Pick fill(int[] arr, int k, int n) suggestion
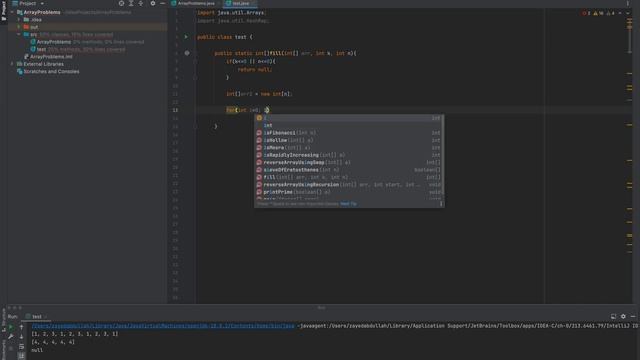 click(349, 177)
